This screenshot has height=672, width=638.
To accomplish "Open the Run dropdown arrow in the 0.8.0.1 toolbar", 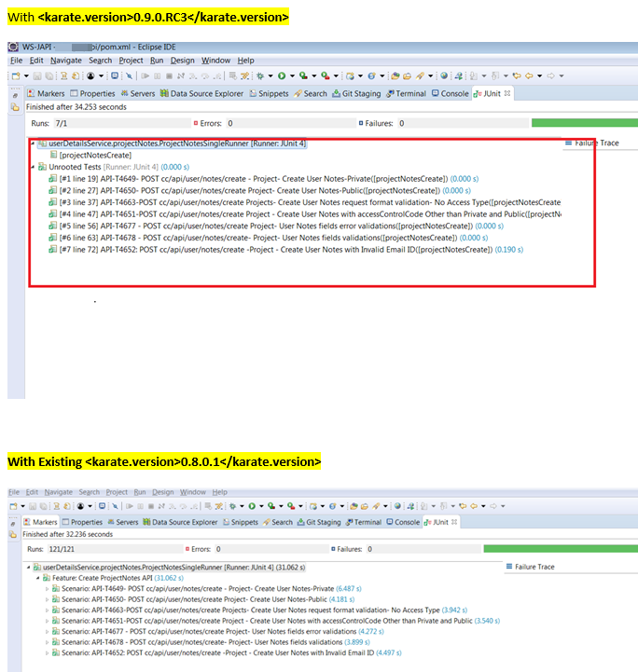I will point(261,506).
